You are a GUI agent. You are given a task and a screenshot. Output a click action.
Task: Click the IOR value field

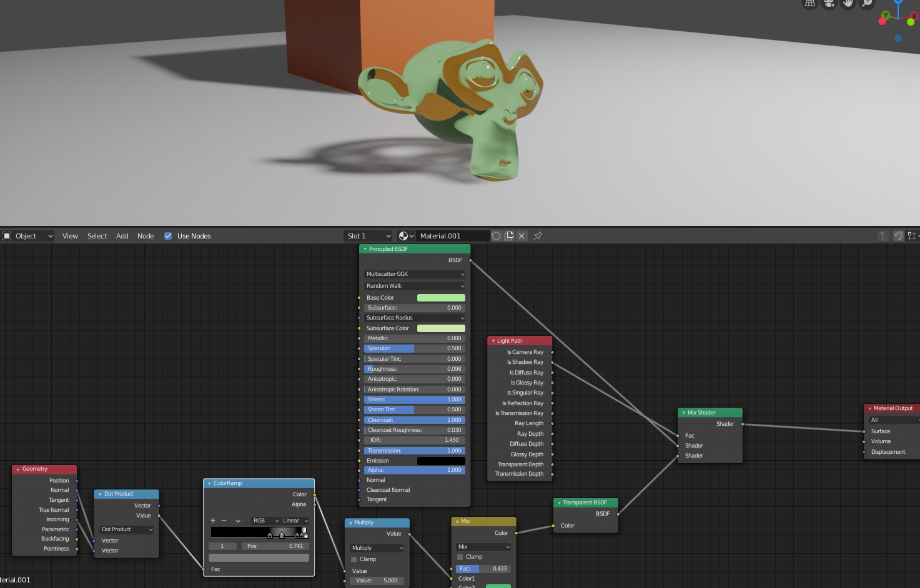point(415,440)
